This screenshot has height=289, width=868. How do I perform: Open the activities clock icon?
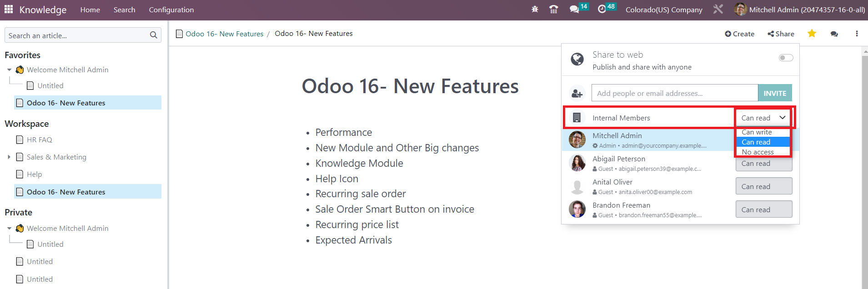coord(602,9)
